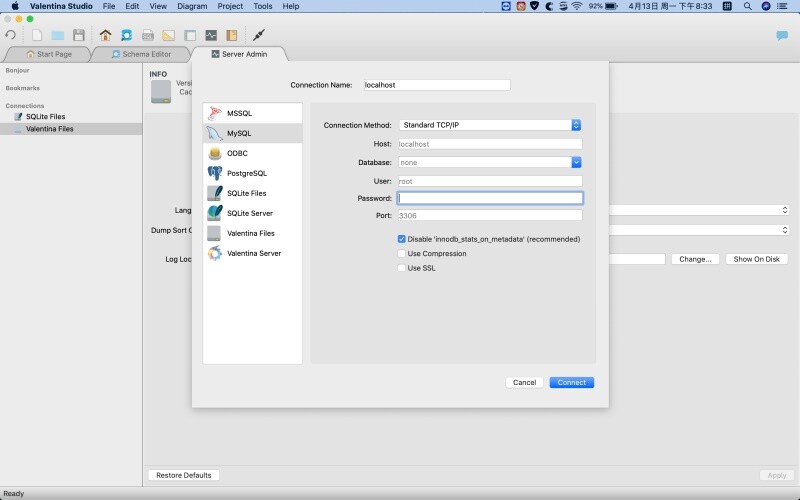Screen dimensions: 800x500
Task: Open the Schema Editor toolbar icon
Action: pos(127,35)
